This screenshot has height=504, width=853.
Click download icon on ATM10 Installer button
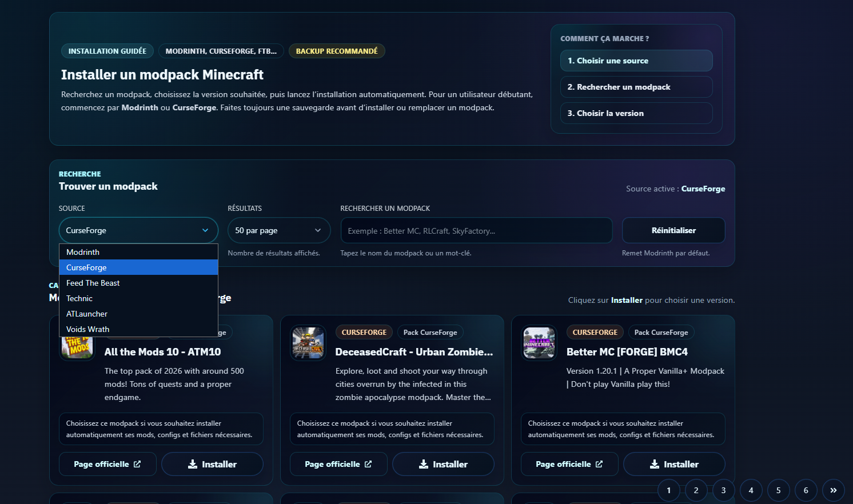pos(193,464)
